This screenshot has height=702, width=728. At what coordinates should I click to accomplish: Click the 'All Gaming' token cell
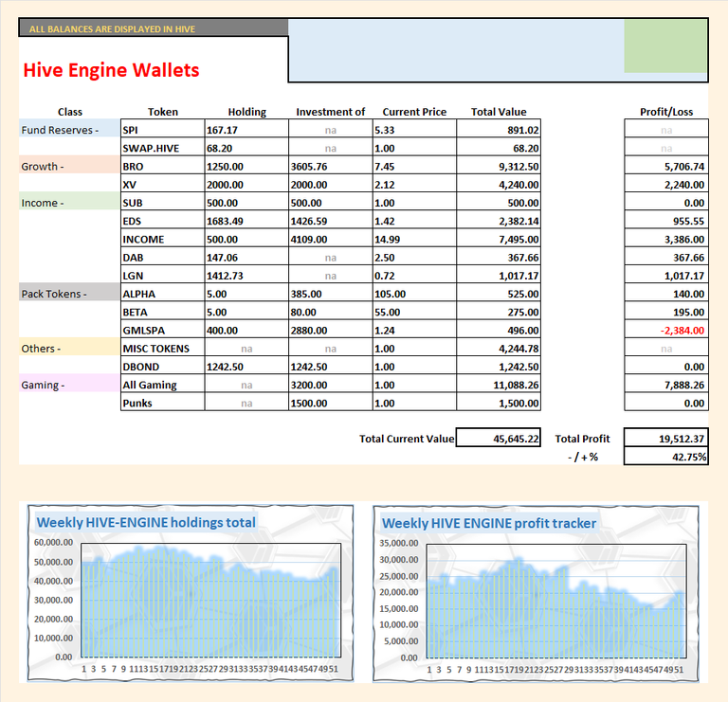pos(162,385)
